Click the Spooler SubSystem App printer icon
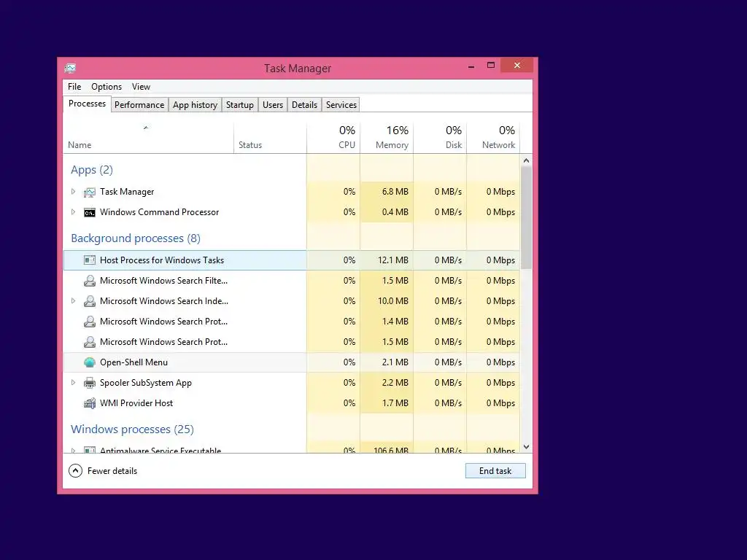This screenshot has height=560, width=747. tap(90, 383)
